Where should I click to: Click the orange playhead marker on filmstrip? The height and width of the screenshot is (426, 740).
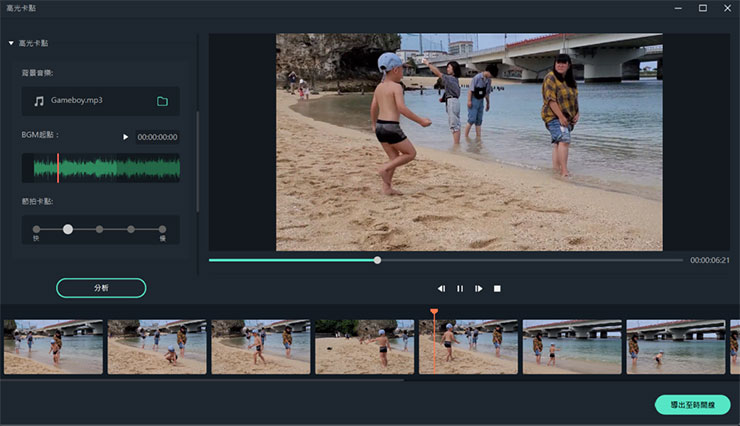point(434,313)
